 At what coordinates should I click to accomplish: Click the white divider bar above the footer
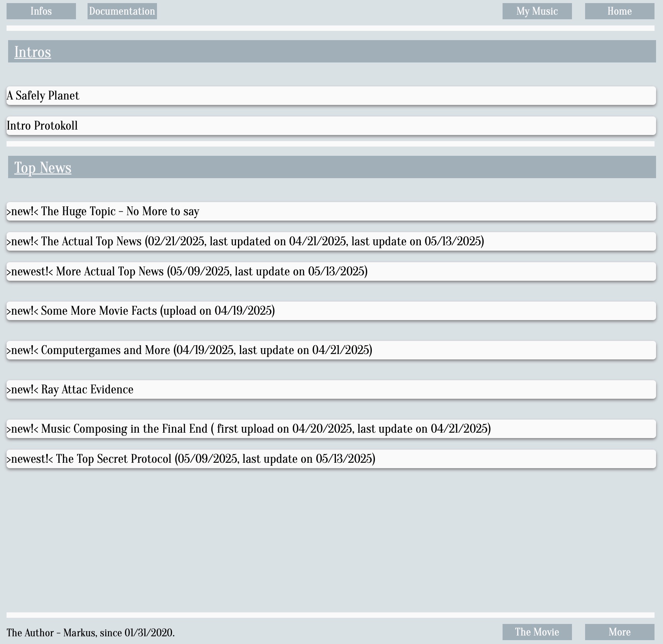coord(330,615)
